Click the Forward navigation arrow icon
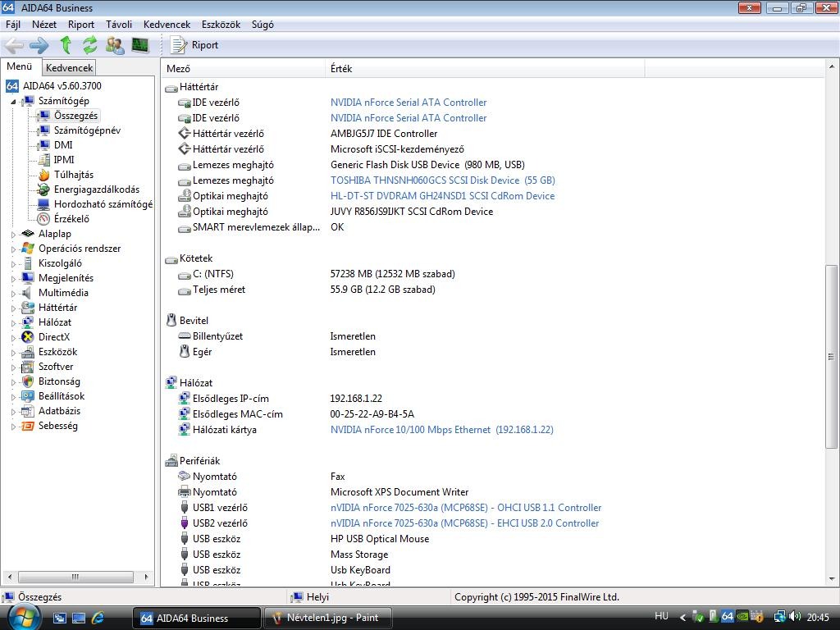 [39, 45]
